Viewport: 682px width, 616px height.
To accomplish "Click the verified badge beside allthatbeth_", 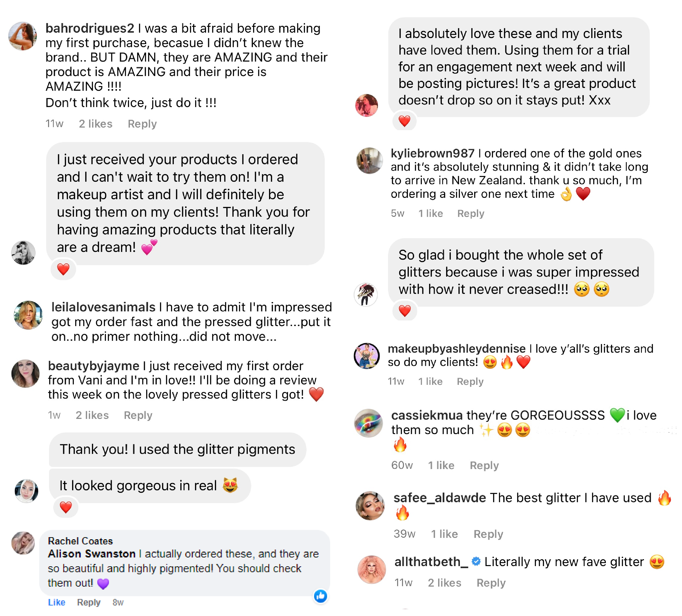I will (x=476, y=562).
